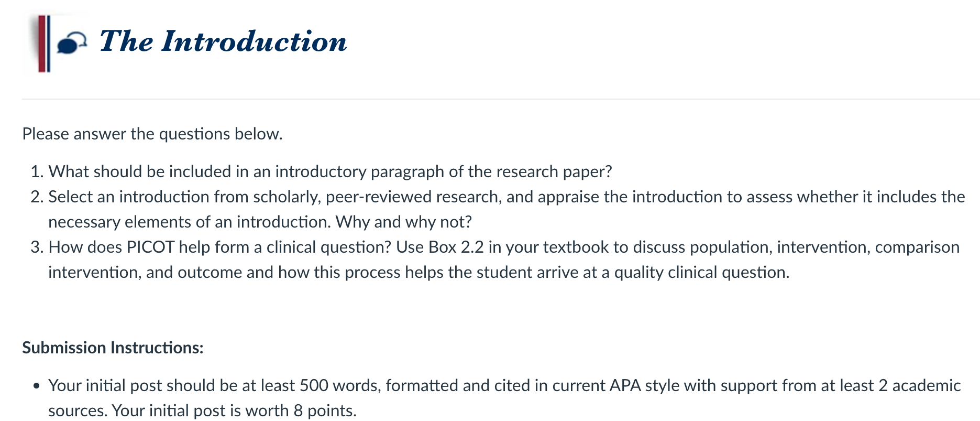Click the bullet point before "Your initial post"

click(36, 386)
